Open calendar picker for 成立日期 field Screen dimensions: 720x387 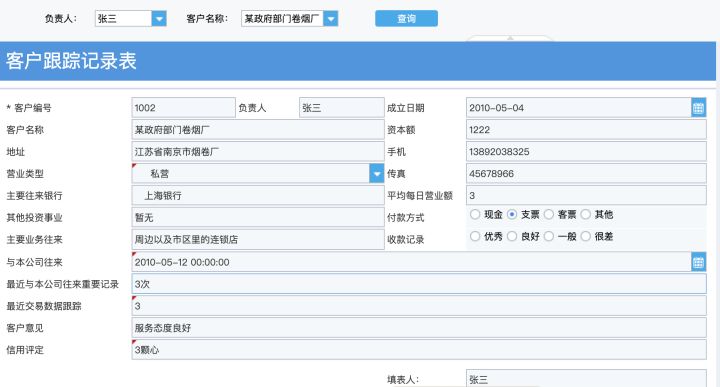point(698,108)
